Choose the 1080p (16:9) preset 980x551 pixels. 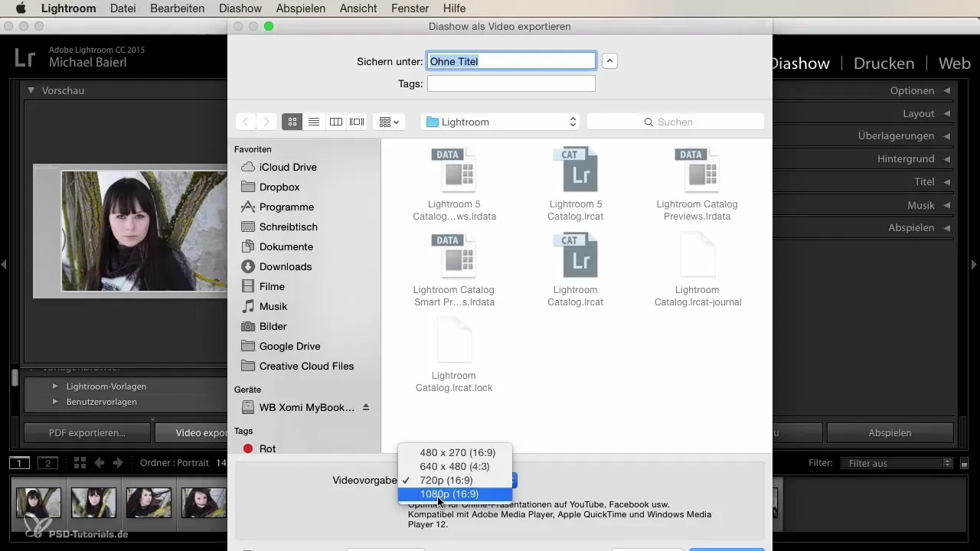pyautogui.click(x=455, y=494)
